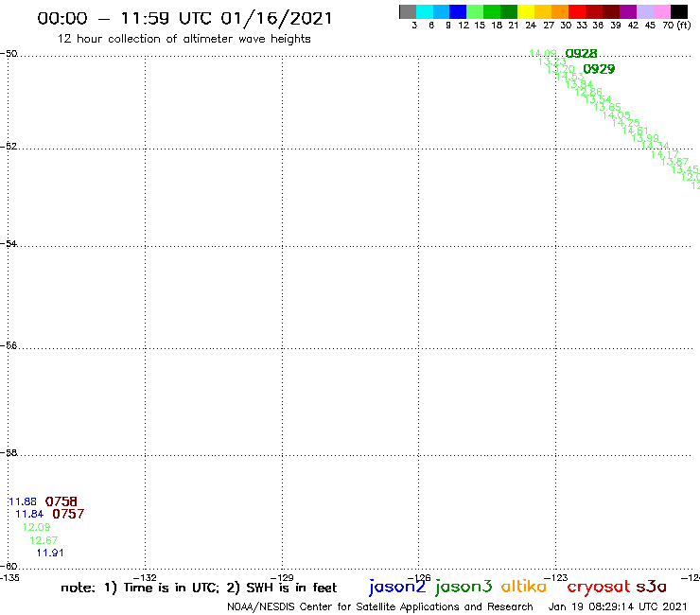Click the latitude axis label '-52'
The image size is (700, 615).
(9, 146)
